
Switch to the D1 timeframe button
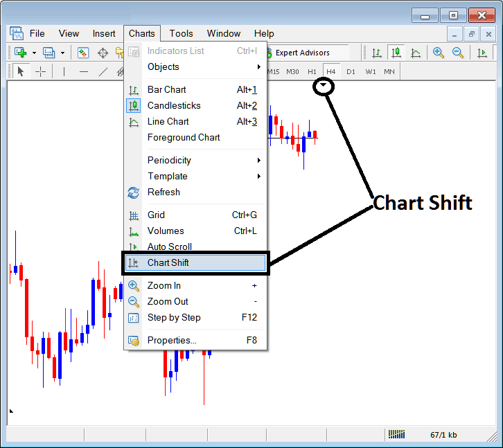(351, 71)
